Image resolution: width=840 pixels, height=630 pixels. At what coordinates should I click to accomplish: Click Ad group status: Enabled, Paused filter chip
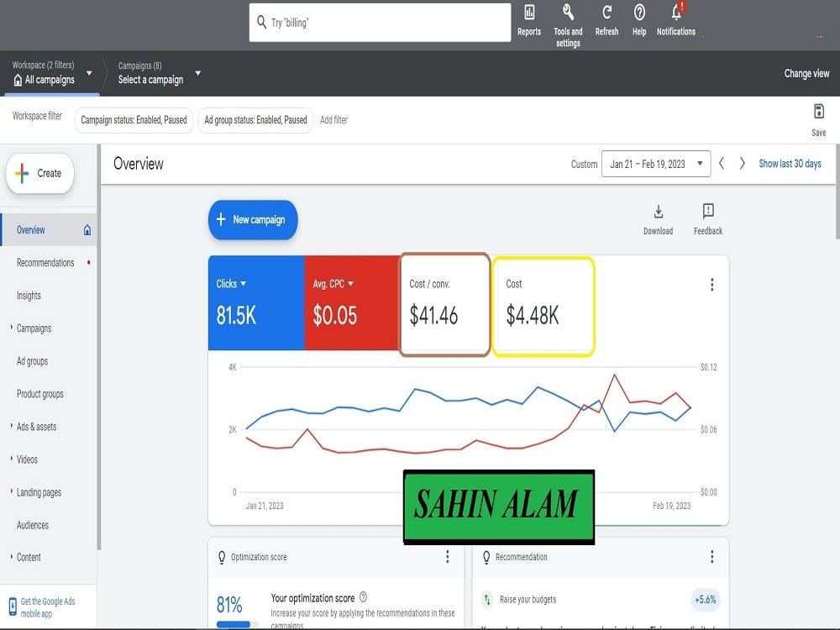[x=255, y=120]
